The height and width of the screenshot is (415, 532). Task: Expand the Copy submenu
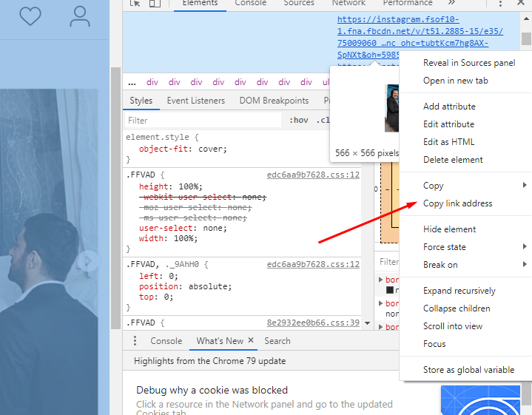click(465, 186)
